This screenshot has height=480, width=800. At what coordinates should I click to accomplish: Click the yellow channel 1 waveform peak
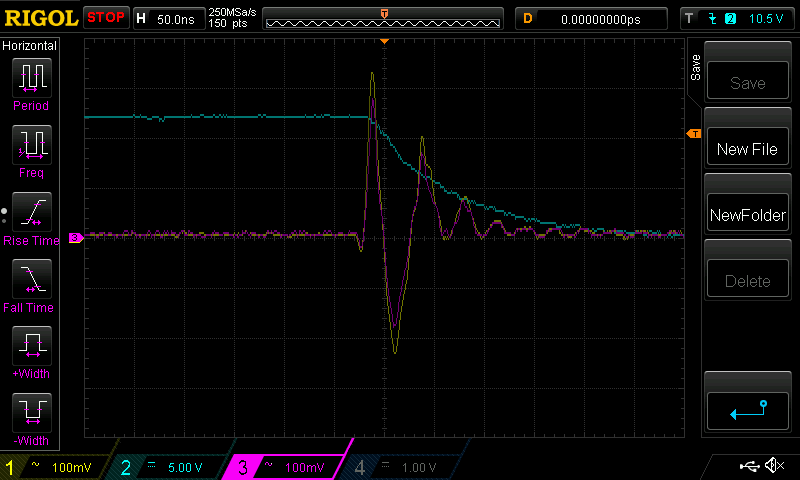[x=372, y=74]
